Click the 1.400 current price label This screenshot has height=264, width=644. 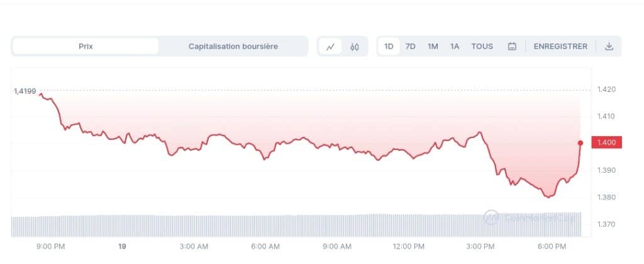point(606,142)
